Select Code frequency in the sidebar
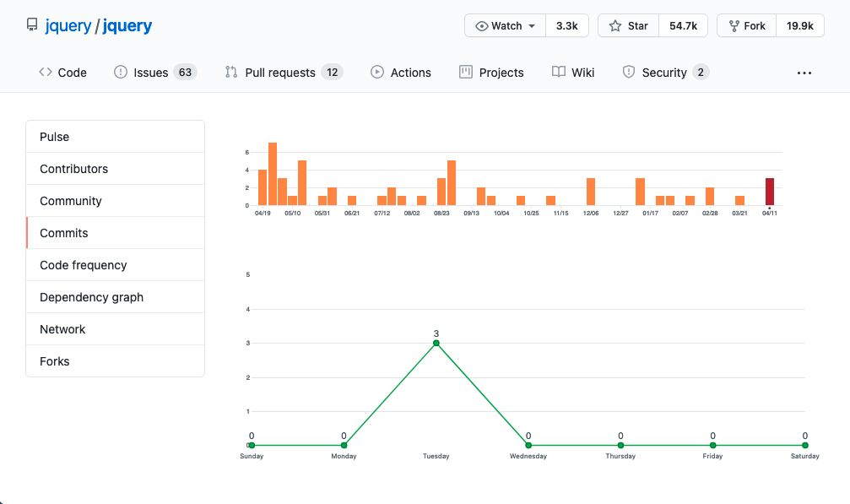850x504 pixels. pos(116,264)
